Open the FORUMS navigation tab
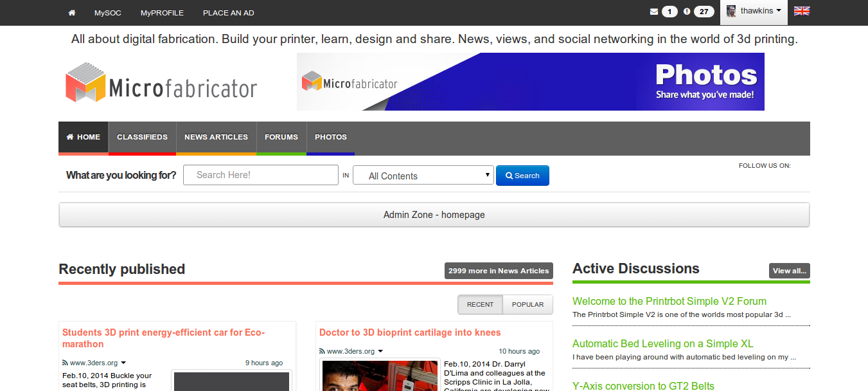Viewport: 868px width, 391px height. 281,137
